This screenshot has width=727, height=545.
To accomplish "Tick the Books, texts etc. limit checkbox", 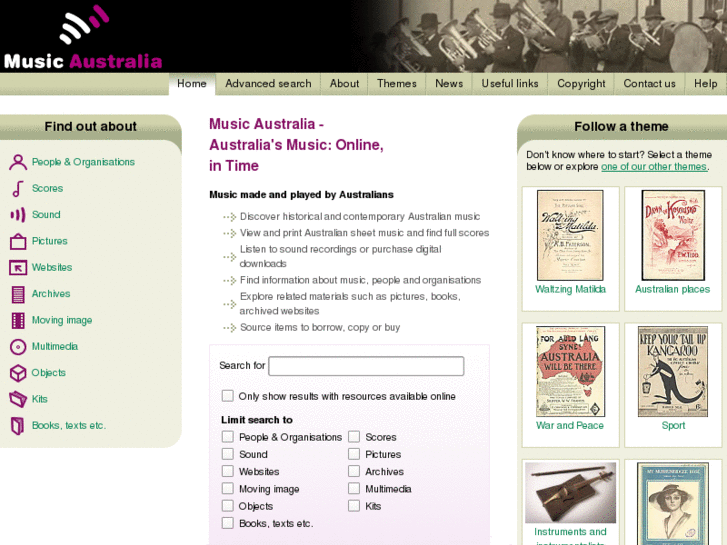I will point(228,523).
